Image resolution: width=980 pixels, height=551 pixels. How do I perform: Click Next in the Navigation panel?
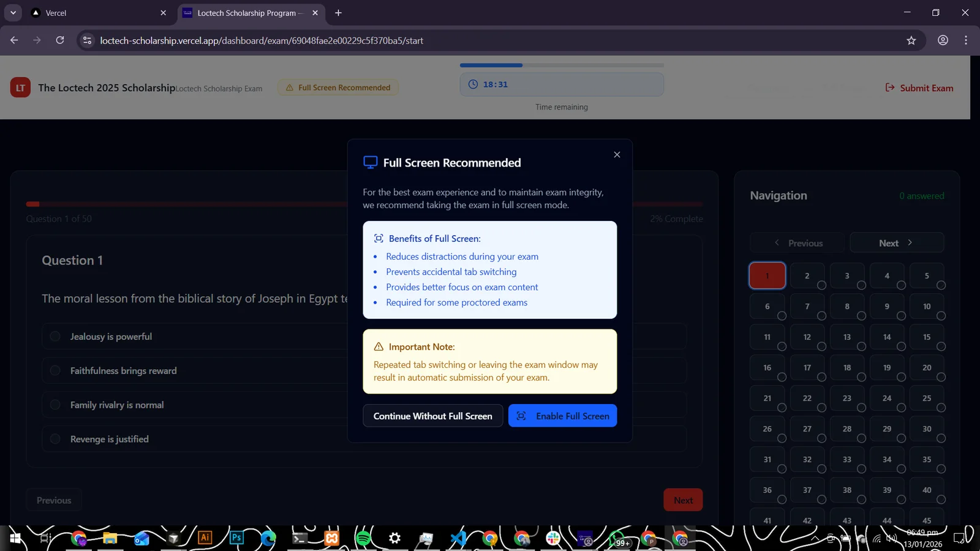point(897,243)
